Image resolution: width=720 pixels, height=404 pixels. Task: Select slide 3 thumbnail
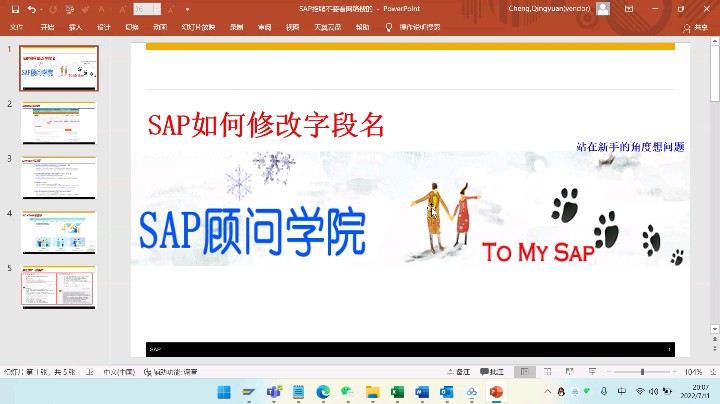pos(59,178)
